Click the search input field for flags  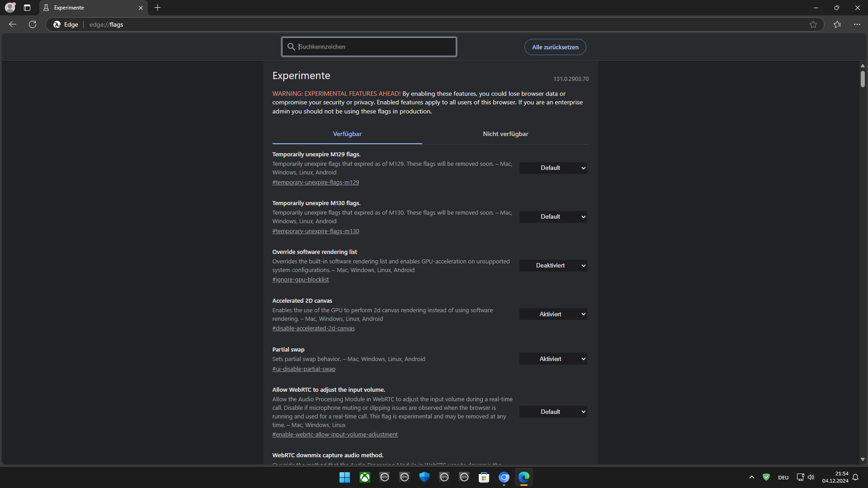(369, 47)
